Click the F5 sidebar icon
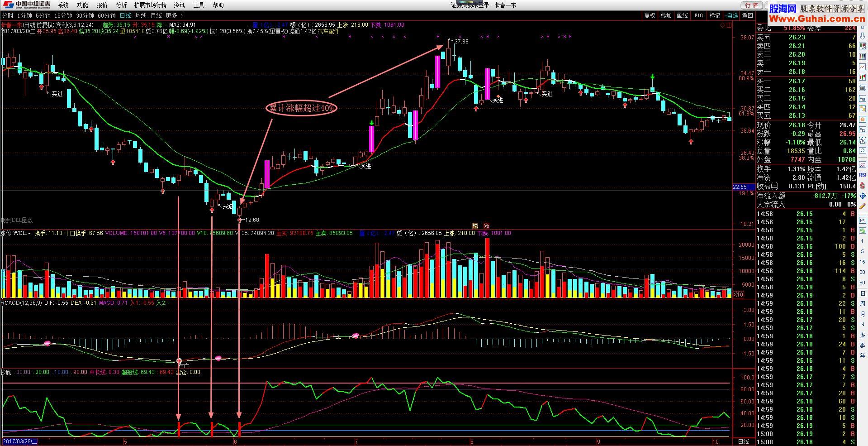Image resolution: width=868 pixels, height=446 pixels. click(x=863, y=221)
